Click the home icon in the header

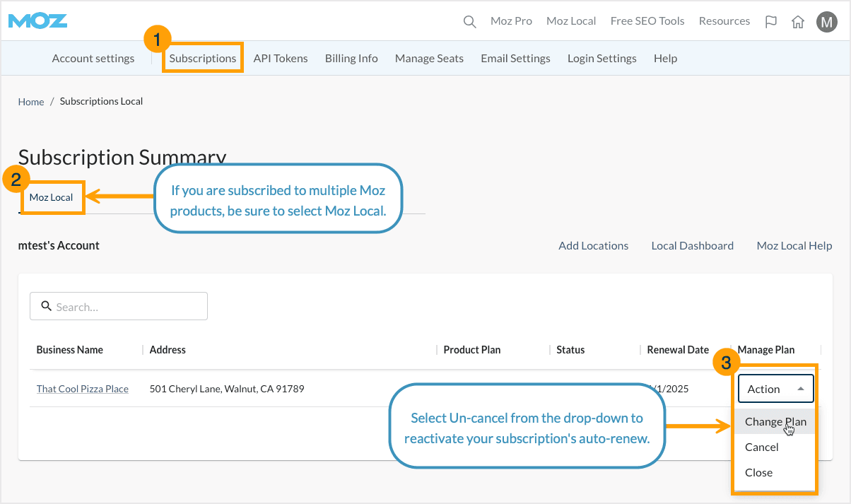tap(798, 21)
